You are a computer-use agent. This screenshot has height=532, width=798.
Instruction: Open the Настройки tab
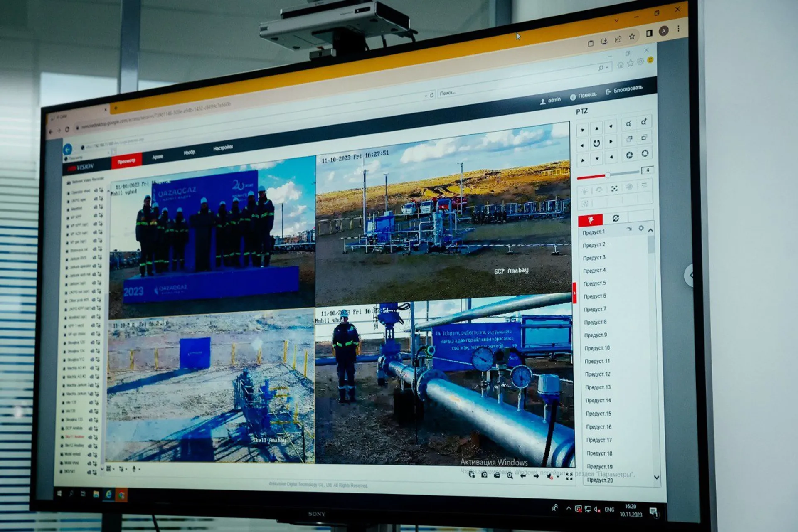tap(223, 148)
